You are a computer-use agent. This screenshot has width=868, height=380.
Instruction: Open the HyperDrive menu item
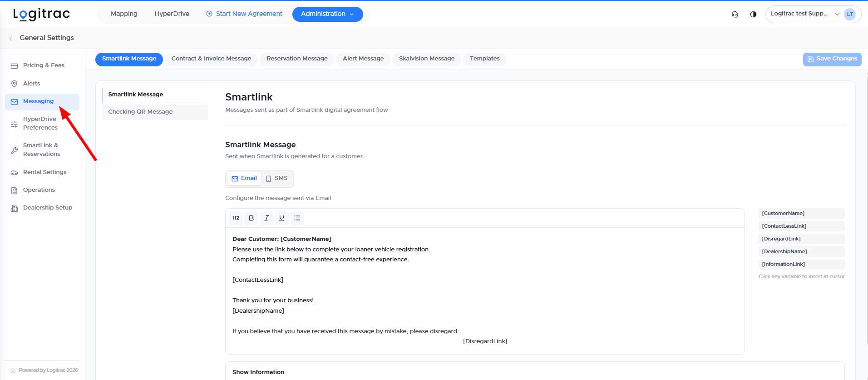pos(172,14)
